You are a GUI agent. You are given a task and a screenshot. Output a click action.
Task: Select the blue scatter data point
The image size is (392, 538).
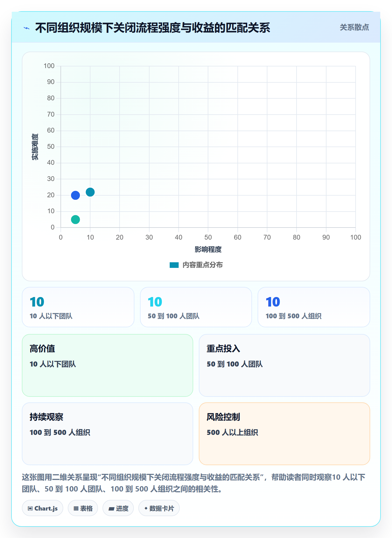point(75,195)
